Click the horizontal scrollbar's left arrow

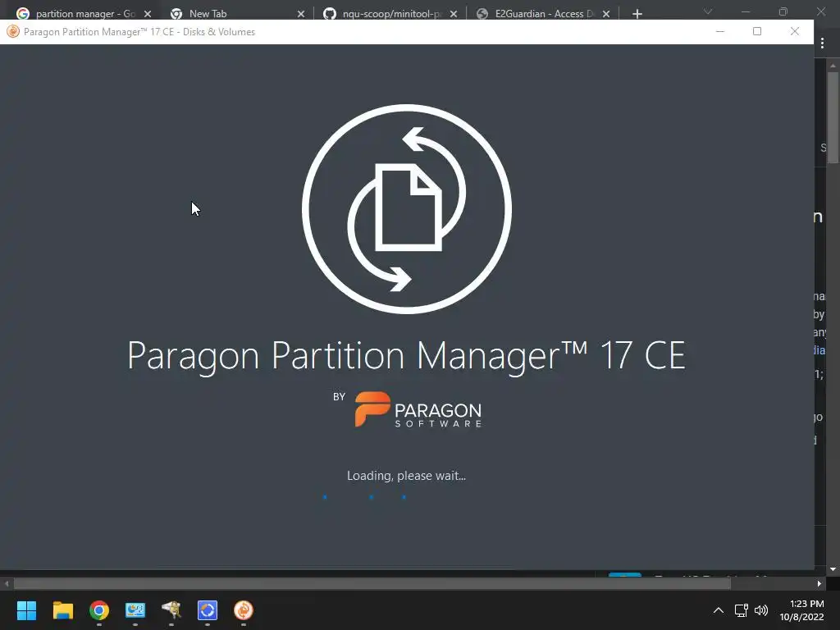coord(7,583)
